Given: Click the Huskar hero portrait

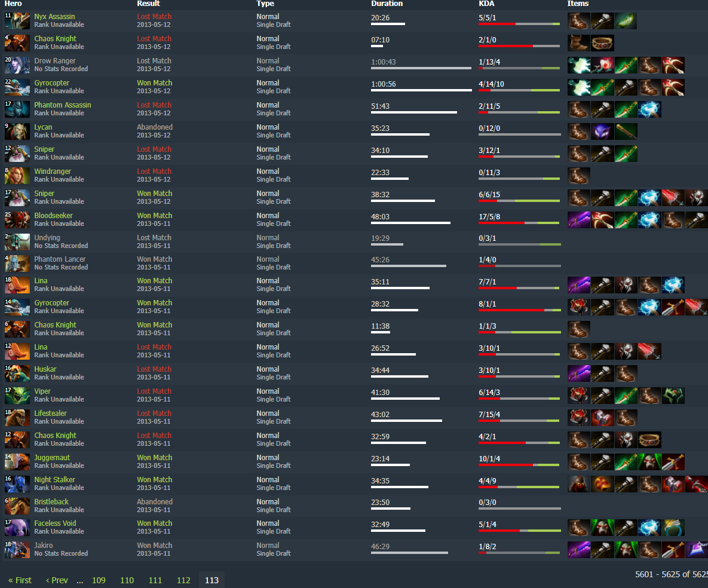Looking at the screenshot, I should click(17, 373).
